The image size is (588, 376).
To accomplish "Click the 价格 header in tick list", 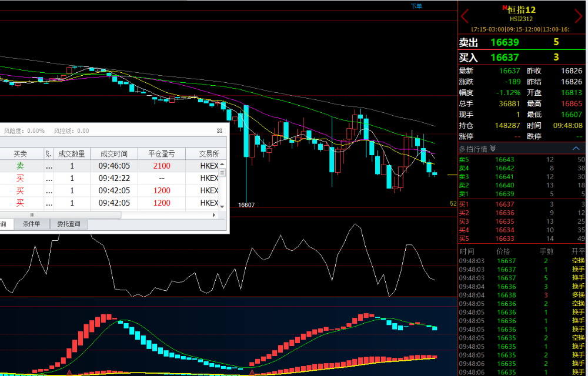I will click(x=503, y=251).
